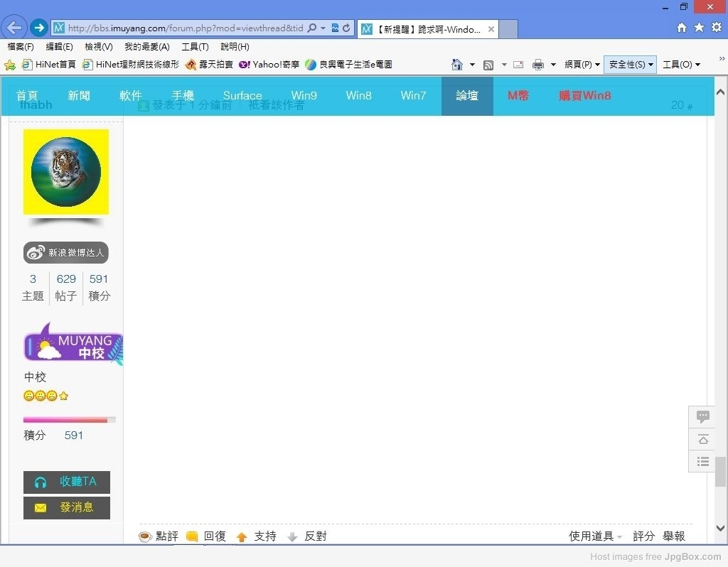Expand the 網頁(P) dropdown menu
Image resolution: width=728 pixels, height=567 pixels.
pos(582,65)
